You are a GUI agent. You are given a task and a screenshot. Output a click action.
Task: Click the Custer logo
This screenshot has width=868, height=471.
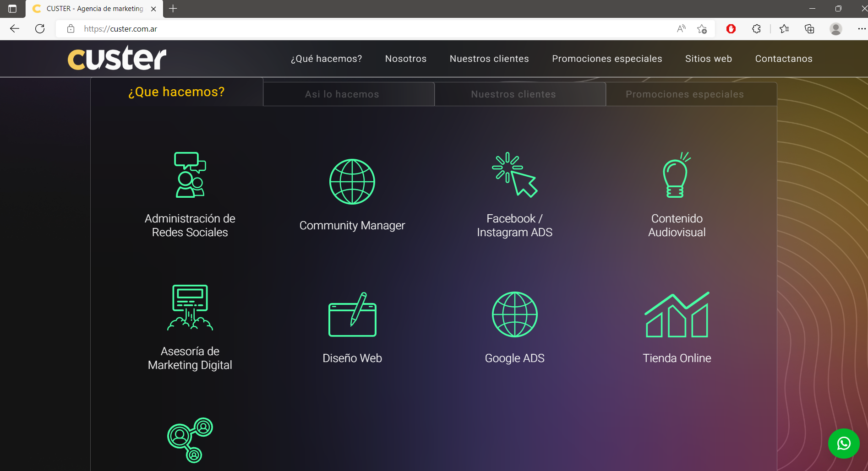click(117, 58)
